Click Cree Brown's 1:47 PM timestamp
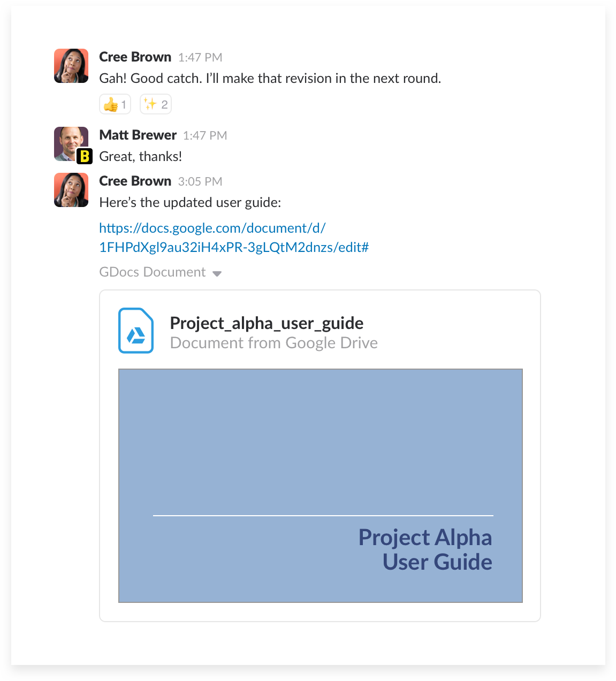Viewport: 616px width, 681px height. click(200, 57)
